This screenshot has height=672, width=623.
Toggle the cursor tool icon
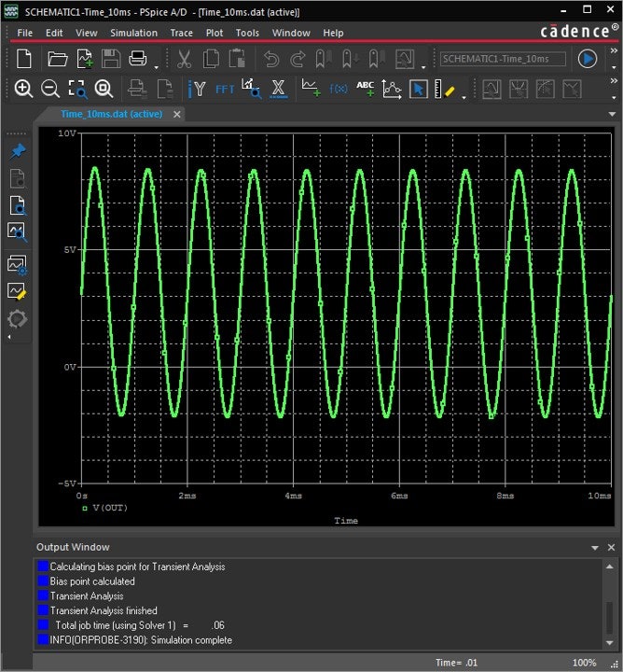point(419,90)
